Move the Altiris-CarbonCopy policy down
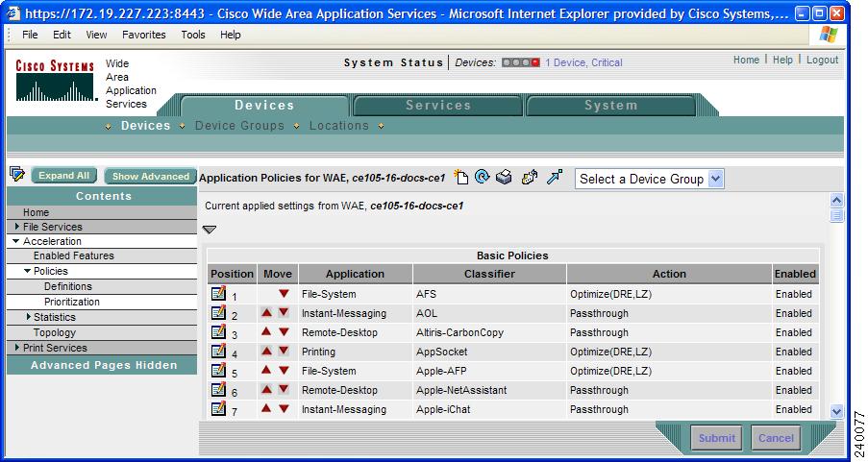This screenshot has height=462, width=868. coord(284,332)
